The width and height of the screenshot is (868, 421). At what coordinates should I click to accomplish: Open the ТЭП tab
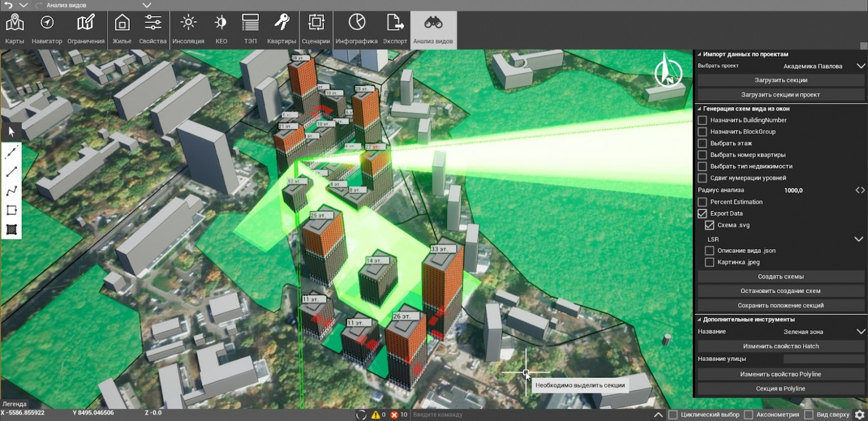(x=250, y=29)
